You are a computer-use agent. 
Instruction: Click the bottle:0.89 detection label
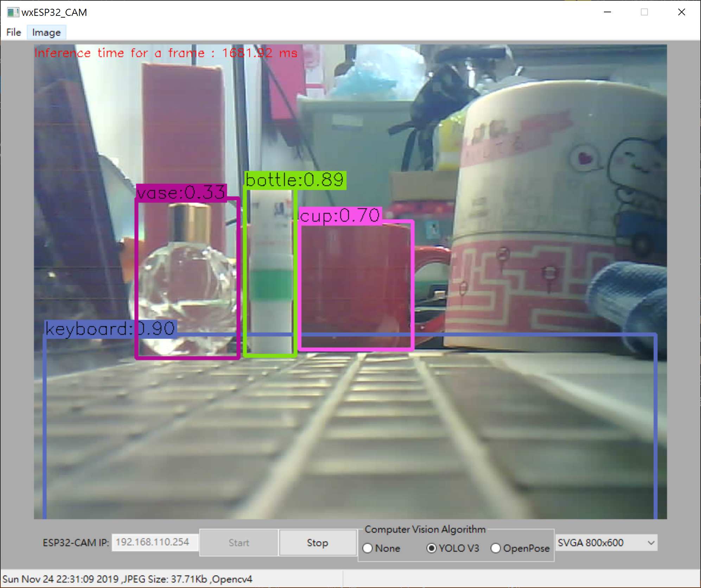tap(295, 180)
